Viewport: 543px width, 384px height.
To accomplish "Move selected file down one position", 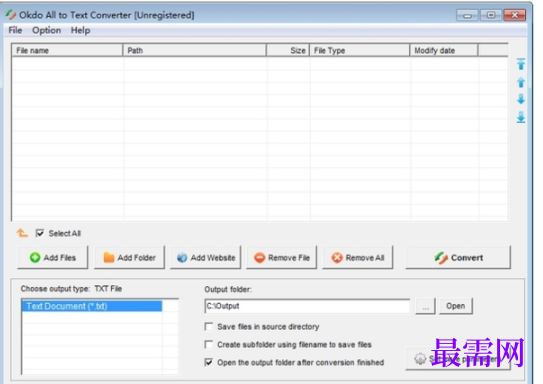I will pos(521,99).
